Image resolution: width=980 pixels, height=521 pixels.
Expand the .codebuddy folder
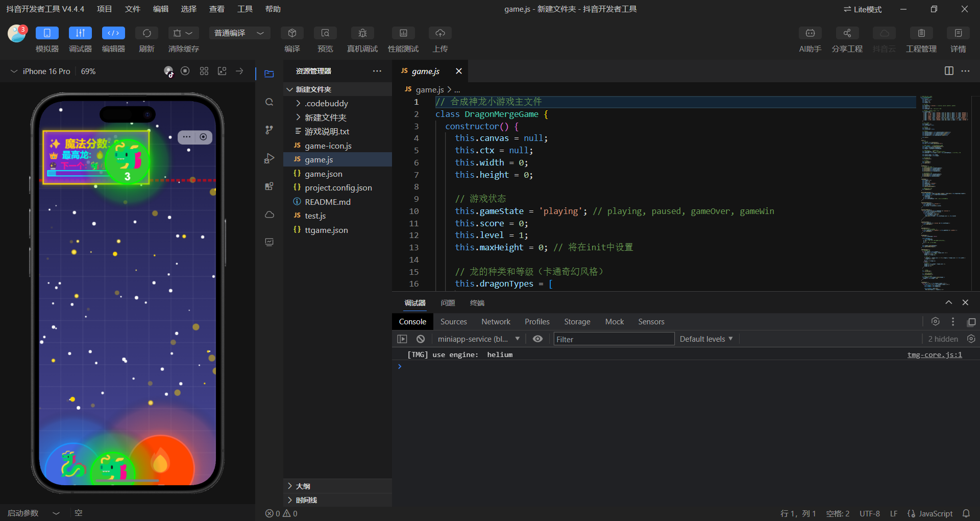point(327,104)
